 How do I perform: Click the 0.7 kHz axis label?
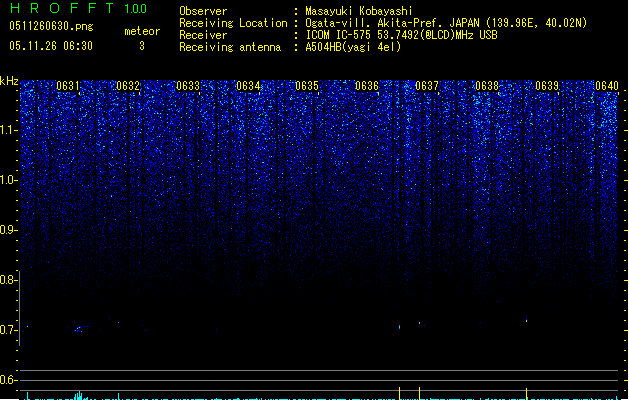pos(8,330)
